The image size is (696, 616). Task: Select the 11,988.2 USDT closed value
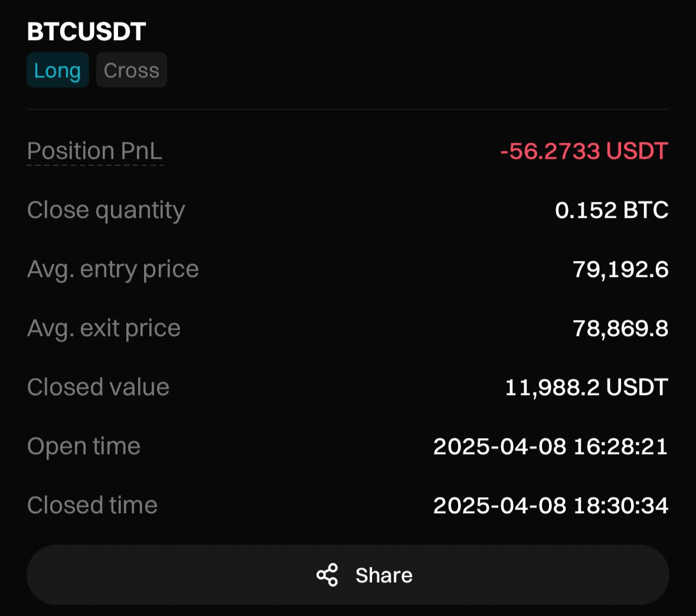click(x=586, y=387)
